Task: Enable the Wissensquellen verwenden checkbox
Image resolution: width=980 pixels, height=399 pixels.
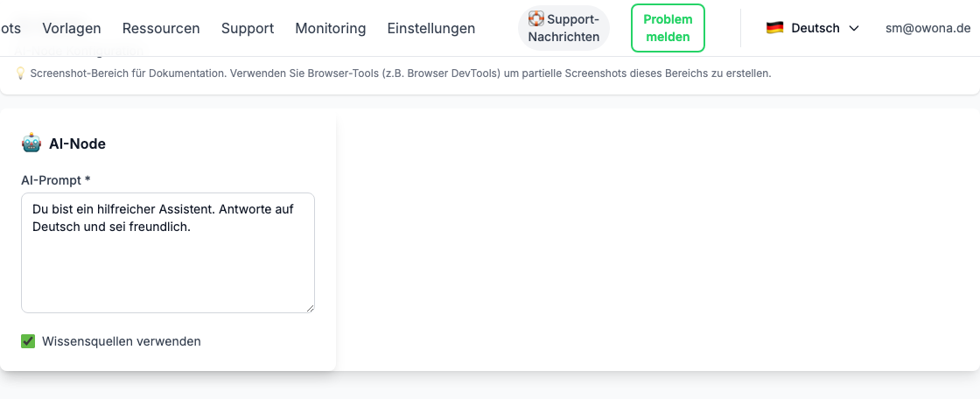Action: 28,341
